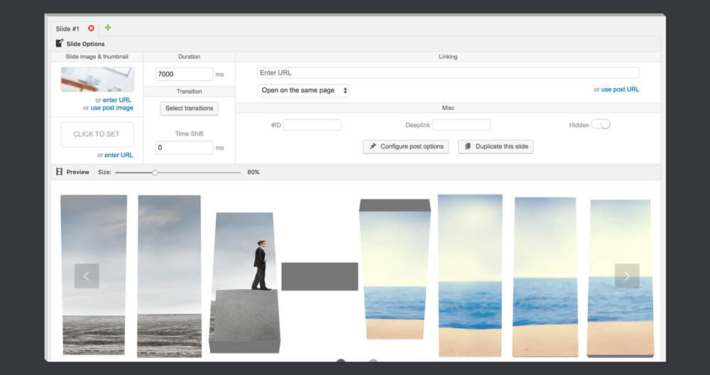
Task: Focus the Duration field showing 7000
Action: click(184, 74)
